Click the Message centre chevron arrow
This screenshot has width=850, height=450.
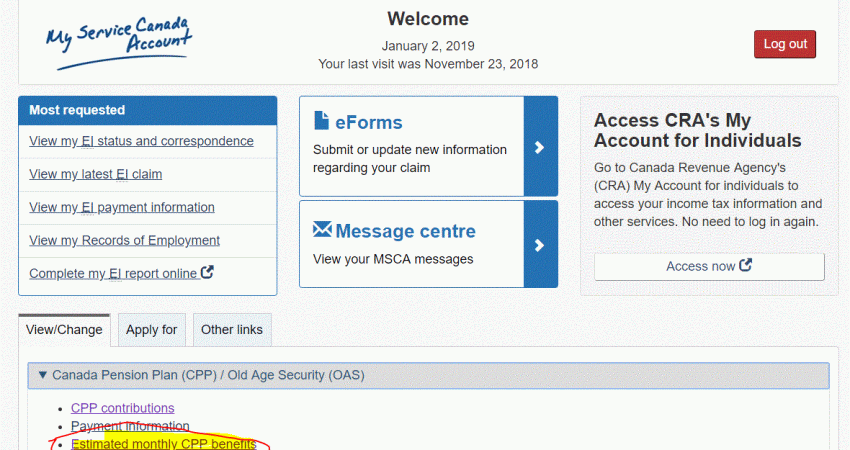click(x=540, y=245)
